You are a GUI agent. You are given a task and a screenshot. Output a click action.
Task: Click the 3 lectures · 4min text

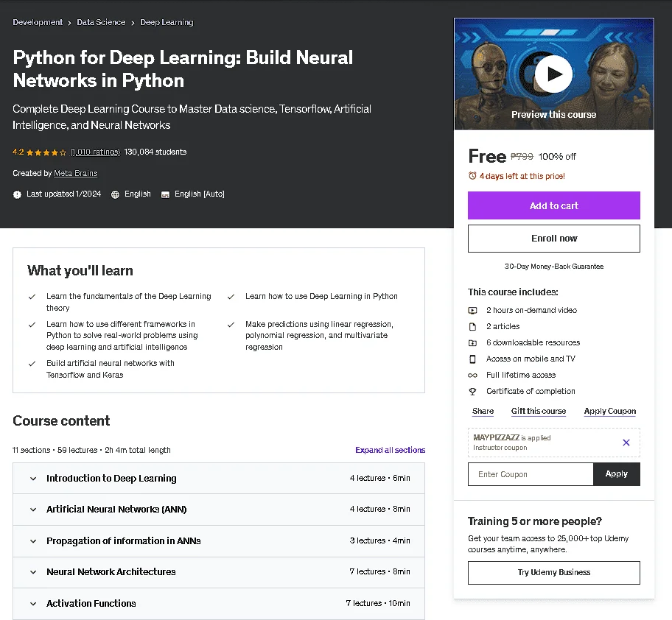379,540
